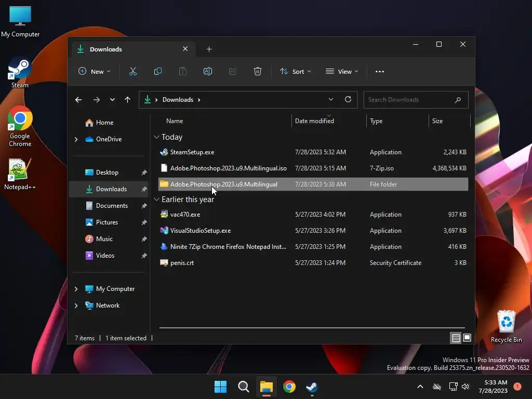Click the Delete trash can icon
Image resolution: width=532 pixels, height=399 pixels.
[258, 71]
